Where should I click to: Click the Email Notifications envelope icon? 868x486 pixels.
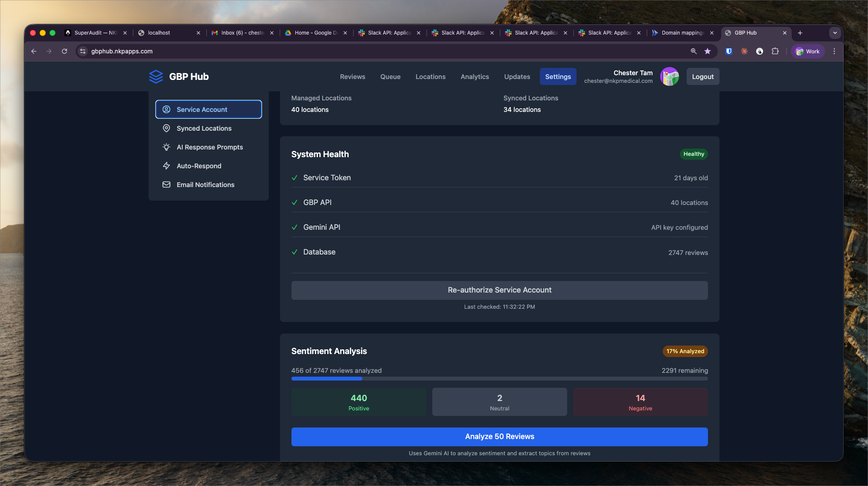pyautogui.click(x=166, y=184)
